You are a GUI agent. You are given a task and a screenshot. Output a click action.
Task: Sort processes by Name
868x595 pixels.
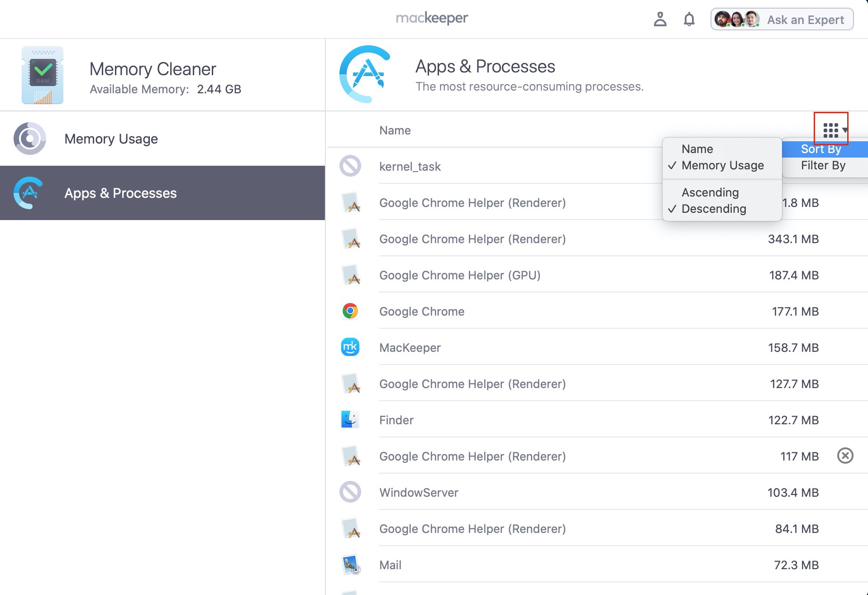click(x=722, y=149)
